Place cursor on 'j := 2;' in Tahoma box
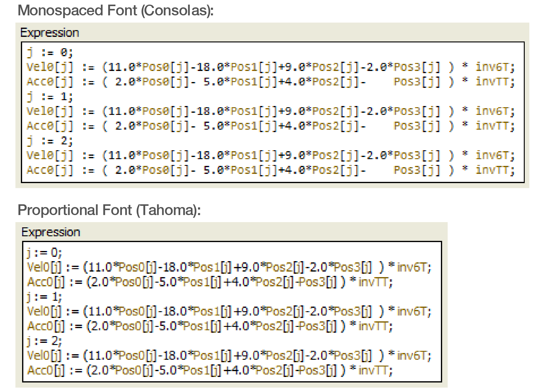This screenshot has height=392, width=541. 45,341
